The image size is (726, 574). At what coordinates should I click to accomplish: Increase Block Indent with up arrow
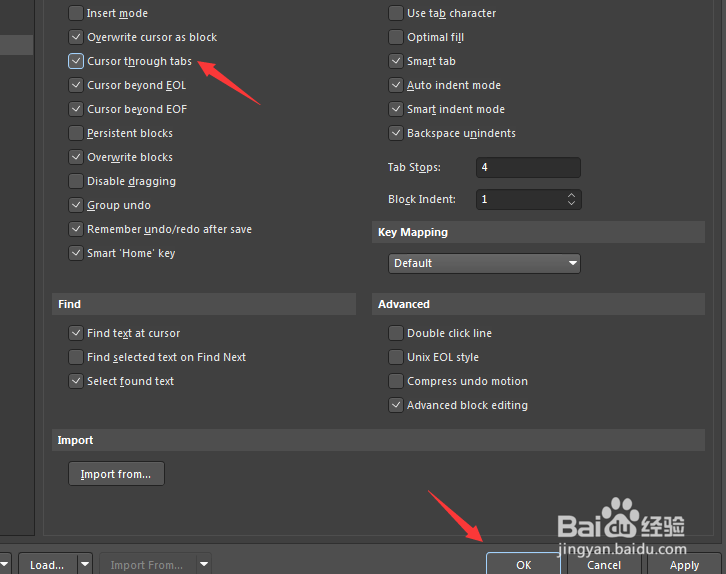pyautogui.click(x=571, y=195)
